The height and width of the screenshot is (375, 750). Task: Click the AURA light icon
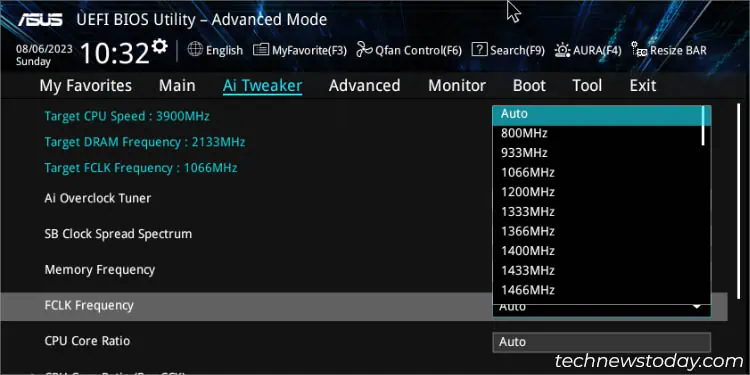tap(562, 49)
